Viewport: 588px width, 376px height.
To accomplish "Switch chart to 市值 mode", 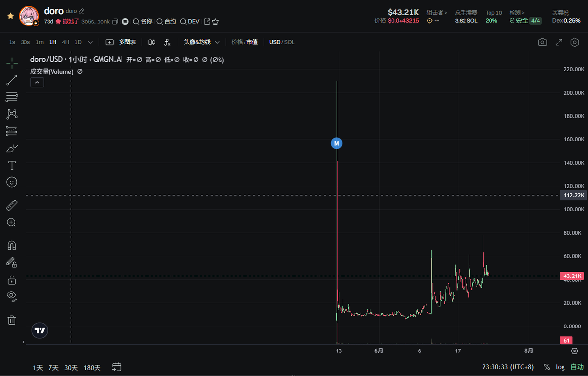I will tap(252, 42).
